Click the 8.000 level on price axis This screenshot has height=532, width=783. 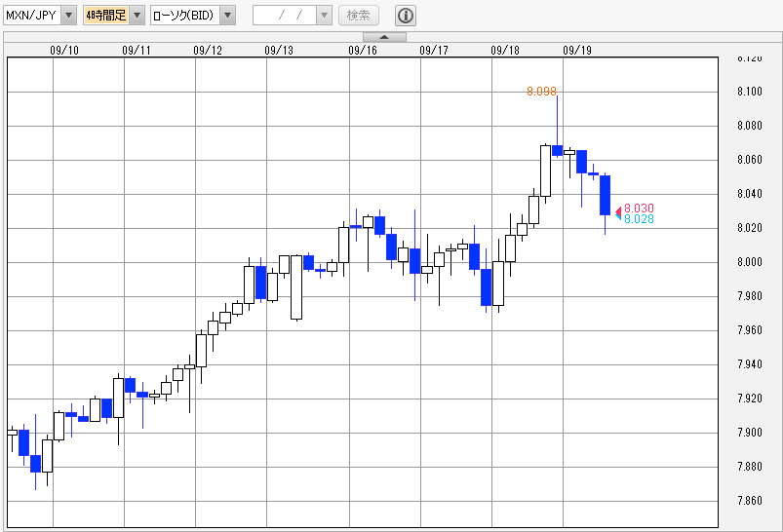coord(750,262)
